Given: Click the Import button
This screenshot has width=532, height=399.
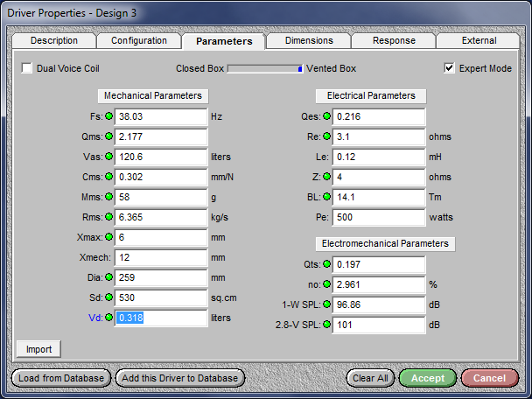Looking at the screenshot, I should tap(38, 349).
